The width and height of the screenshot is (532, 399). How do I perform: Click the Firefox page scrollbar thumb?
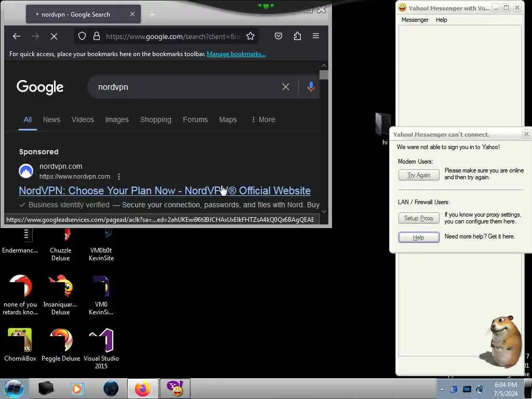[324, 75]
